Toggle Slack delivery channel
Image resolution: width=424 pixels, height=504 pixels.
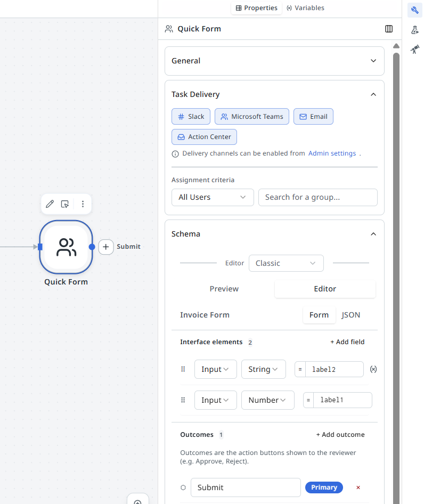pyautogui.click(x=191, y=116)
